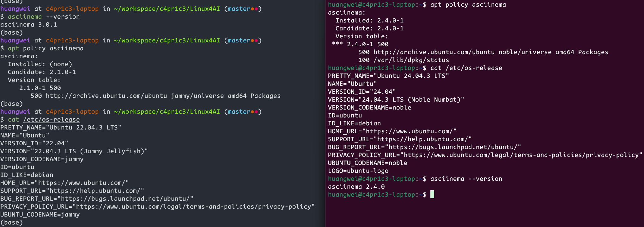The width and height of the screenshot is (644, 227).
Task: Open SUPPORT_URL link in the right terminal
Action: 423,139
